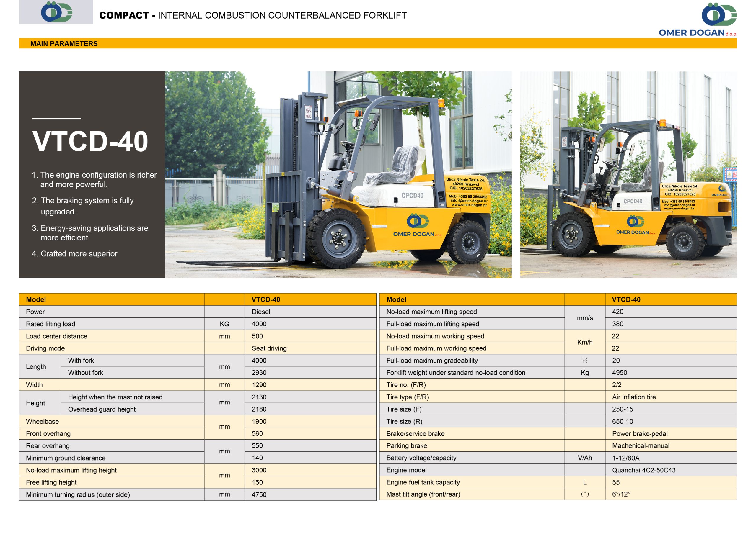The image size is (756, 534).
Task: Click the www.omer-dogan.hr text on large forklift
Action: (469, 205)
